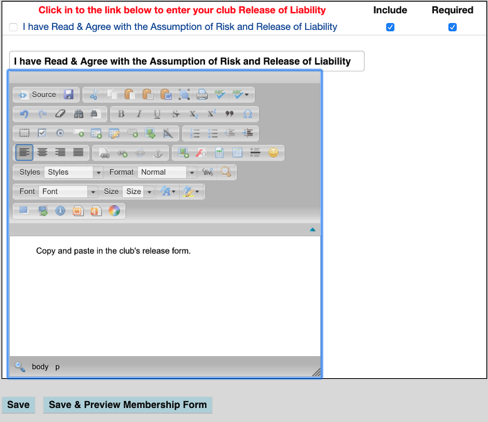Image resolution: width=488 pixels, height=422 pixels.
Task: Click the Copy icon next to Cut
Action: (112, 95)
